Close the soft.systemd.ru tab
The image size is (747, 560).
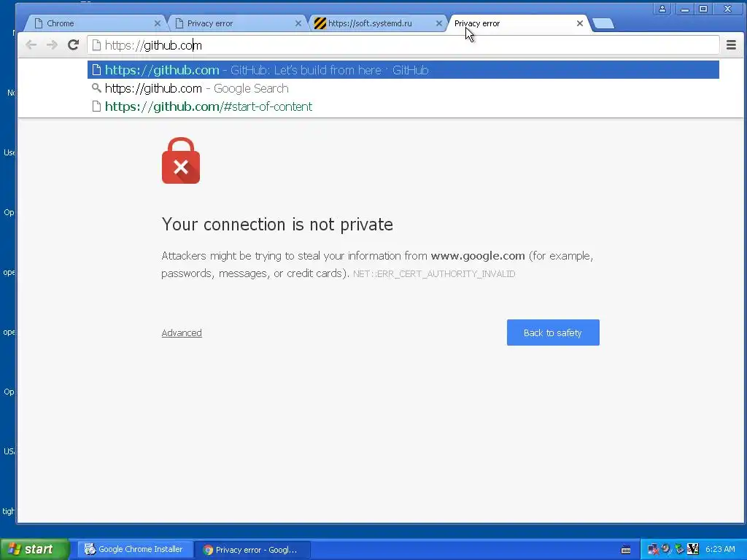[438, 23]
